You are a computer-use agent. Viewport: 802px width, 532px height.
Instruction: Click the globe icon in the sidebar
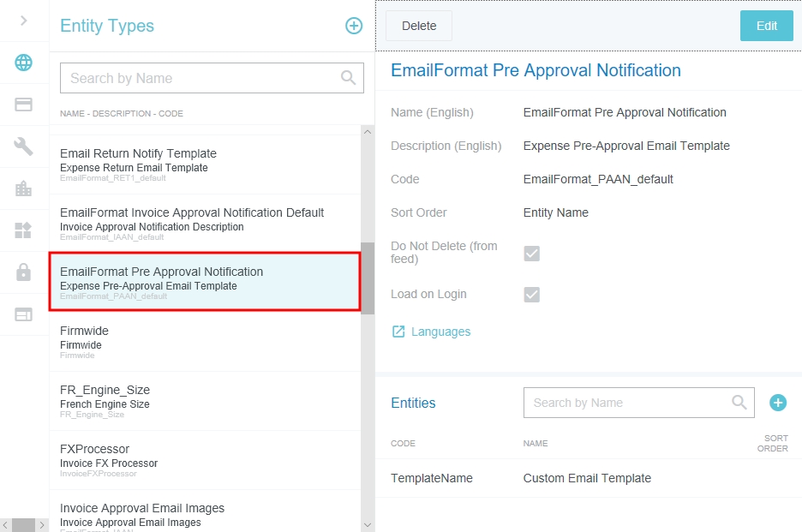pyautogui.click(x=24, y=63)
